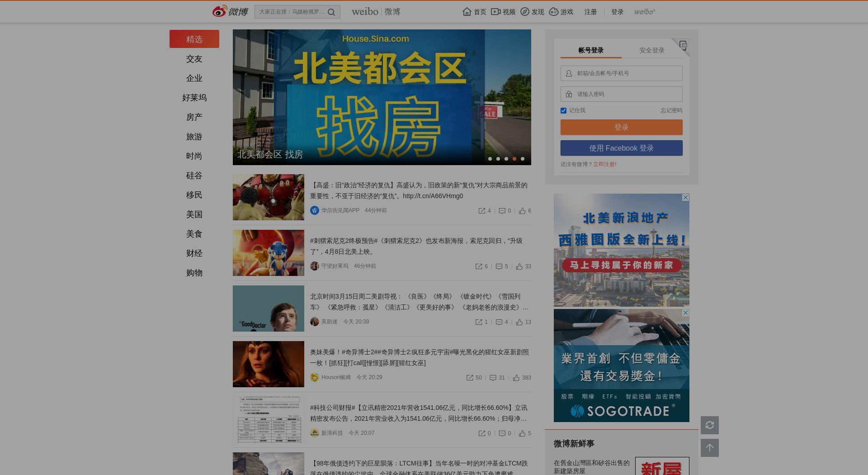The image size is (868, 475).
Task: Open author Houson猴姆 profile
Action: (336, 377)
